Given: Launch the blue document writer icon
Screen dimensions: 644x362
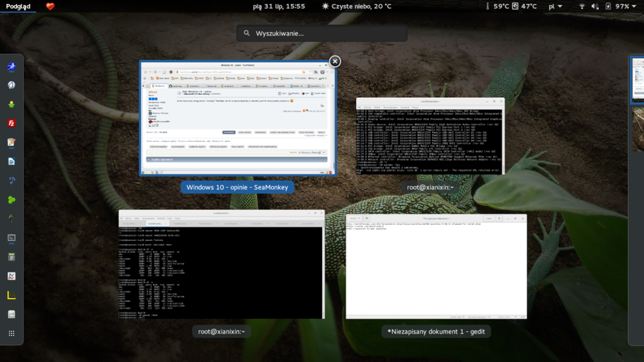Looking at the screenshot, I should click(12, 162).
